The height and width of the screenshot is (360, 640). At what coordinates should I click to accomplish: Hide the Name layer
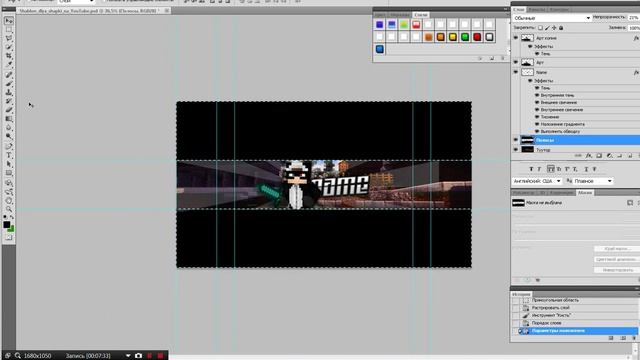516,72
